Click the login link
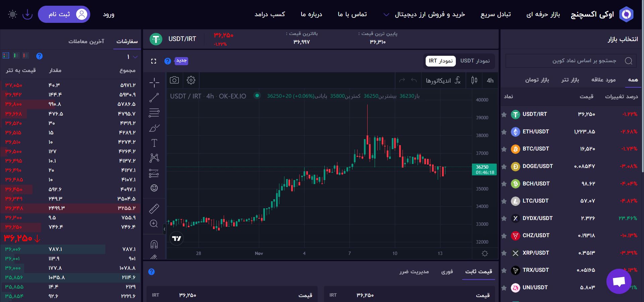Viewport: 644px width, 302px height. point(108,14)
